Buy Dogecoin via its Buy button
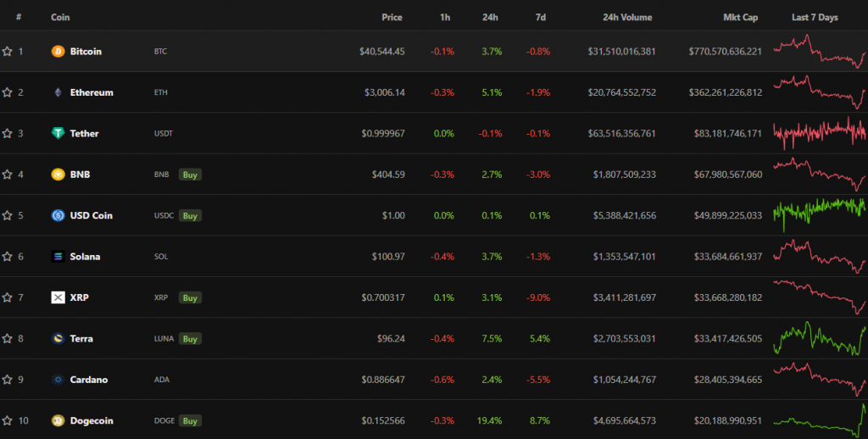 coord(190,420)
